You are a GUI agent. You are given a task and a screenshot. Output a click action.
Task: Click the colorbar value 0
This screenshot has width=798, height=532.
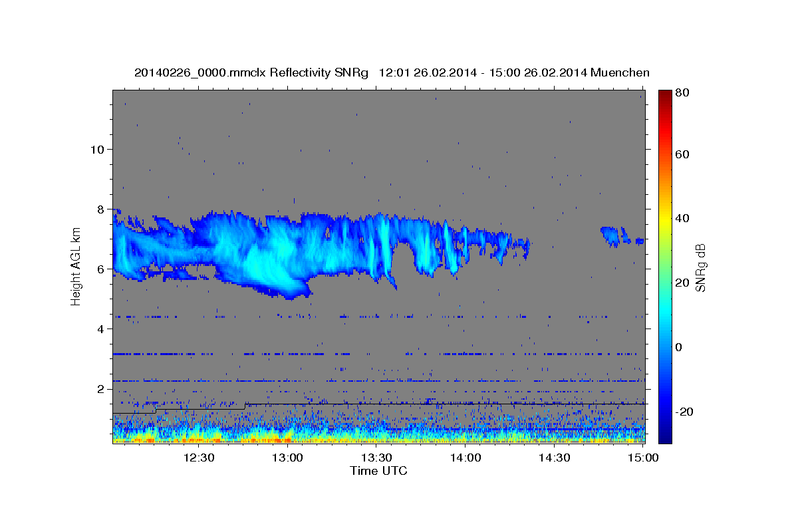click(678, 346)
